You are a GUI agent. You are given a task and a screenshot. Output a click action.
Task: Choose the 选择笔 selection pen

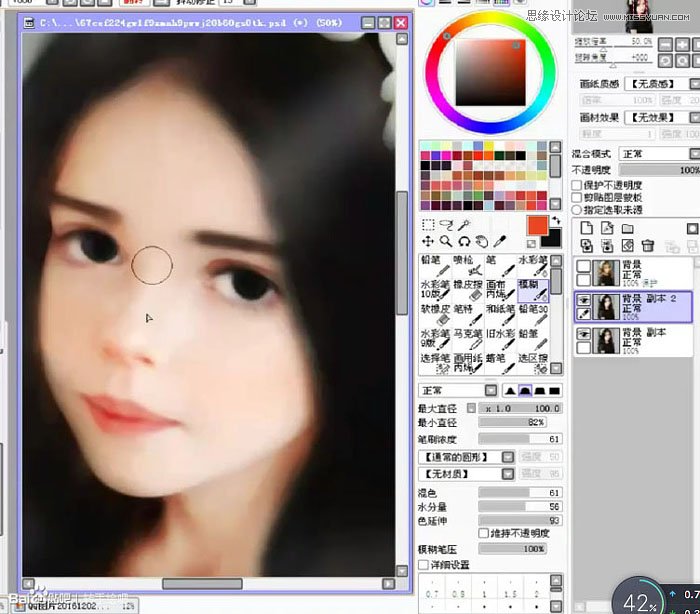[x=435, y=364]
